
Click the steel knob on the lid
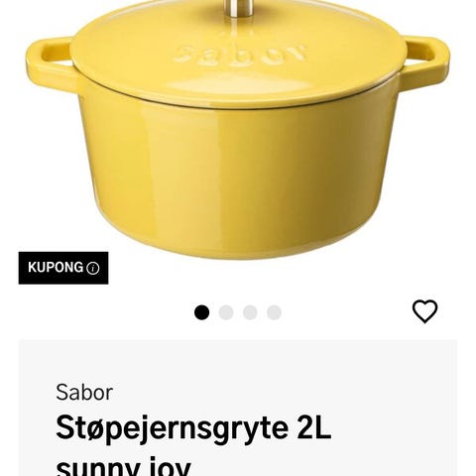pyautogui.click(x=239, y=8)
